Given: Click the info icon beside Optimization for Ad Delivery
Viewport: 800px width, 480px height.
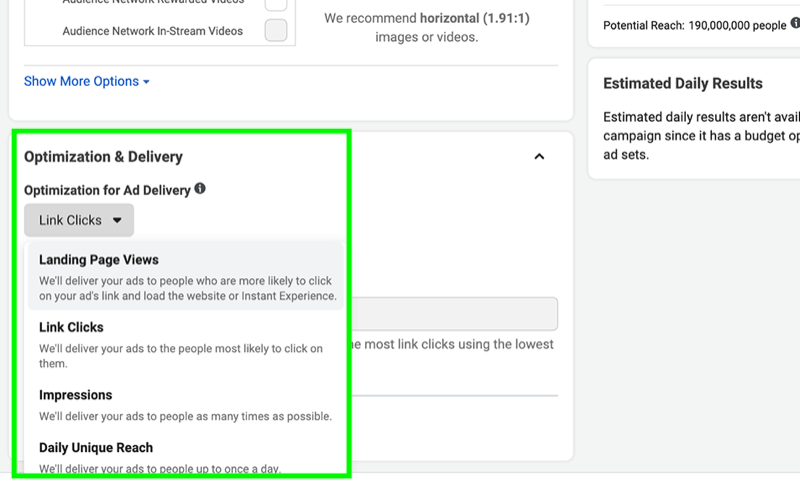Looking at the screenshot, I should tap(200, 189).
